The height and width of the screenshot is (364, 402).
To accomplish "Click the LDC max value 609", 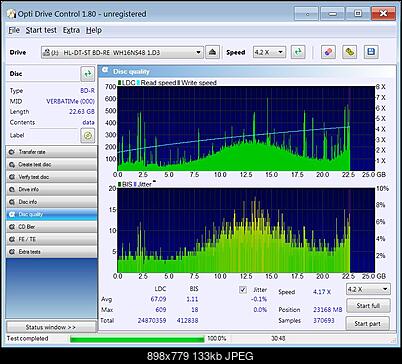I will [161, 310].
